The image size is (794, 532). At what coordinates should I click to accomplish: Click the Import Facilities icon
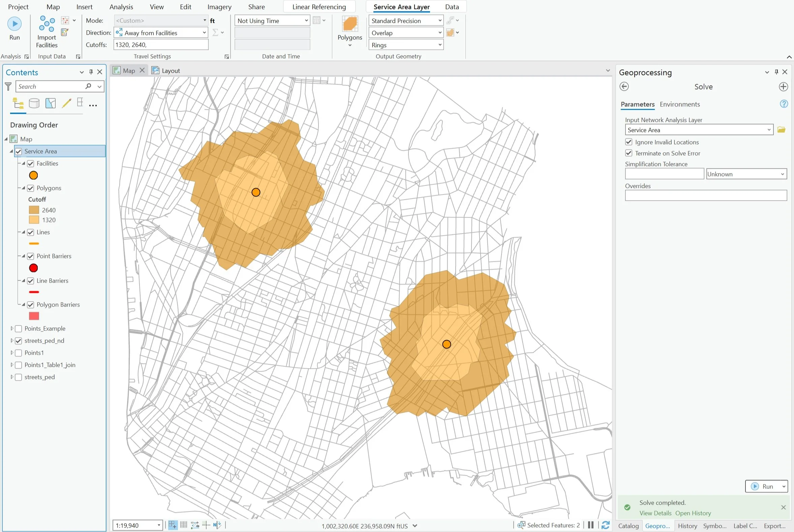click(47, 24)
